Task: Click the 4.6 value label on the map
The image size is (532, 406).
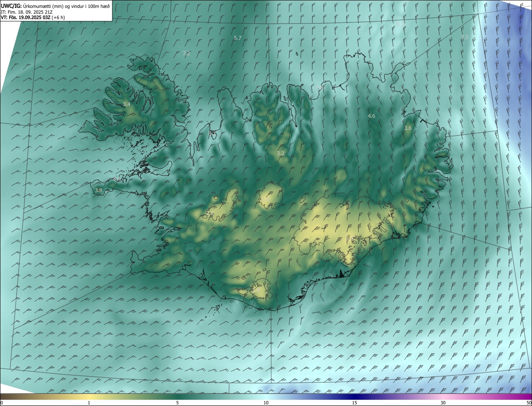Action: (372, 116)
